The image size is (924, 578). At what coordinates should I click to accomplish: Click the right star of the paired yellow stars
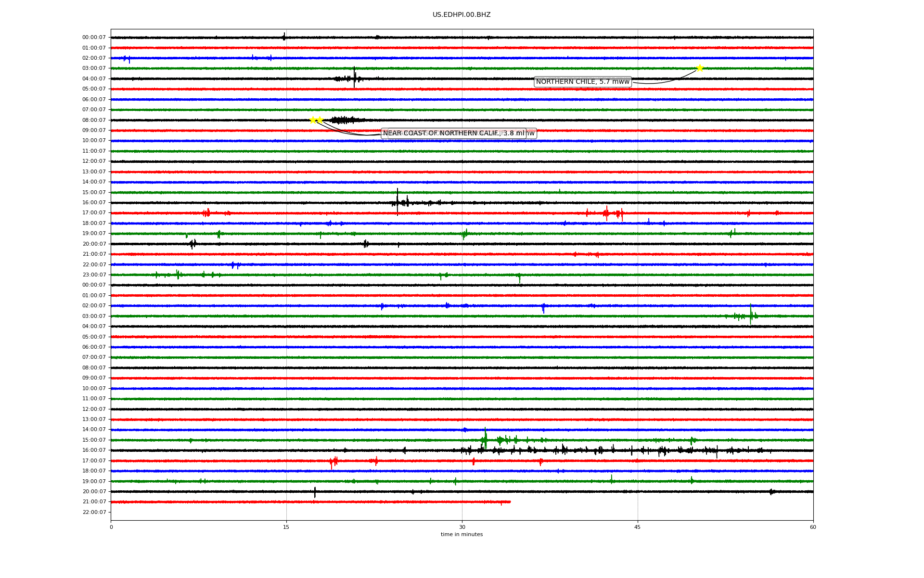coord(320,120)
